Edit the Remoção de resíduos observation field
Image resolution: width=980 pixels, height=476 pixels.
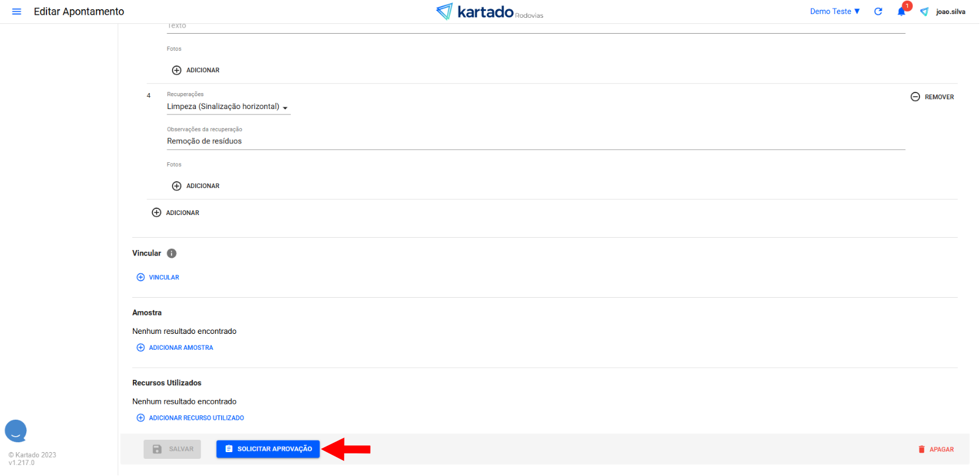[536, 142]
